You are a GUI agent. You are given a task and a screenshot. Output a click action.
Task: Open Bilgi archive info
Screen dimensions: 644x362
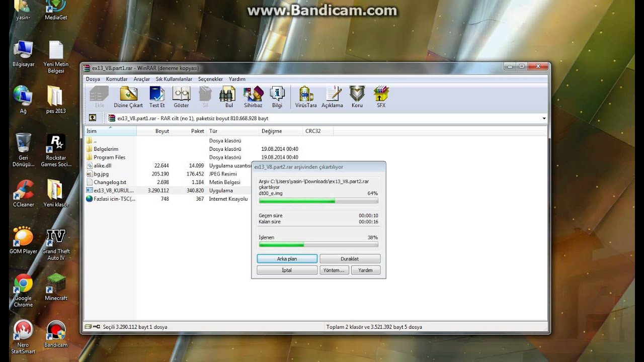point(277,97)
